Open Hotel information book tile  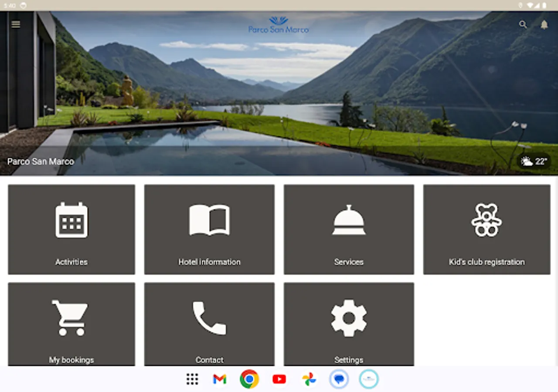tap(209, 230)
